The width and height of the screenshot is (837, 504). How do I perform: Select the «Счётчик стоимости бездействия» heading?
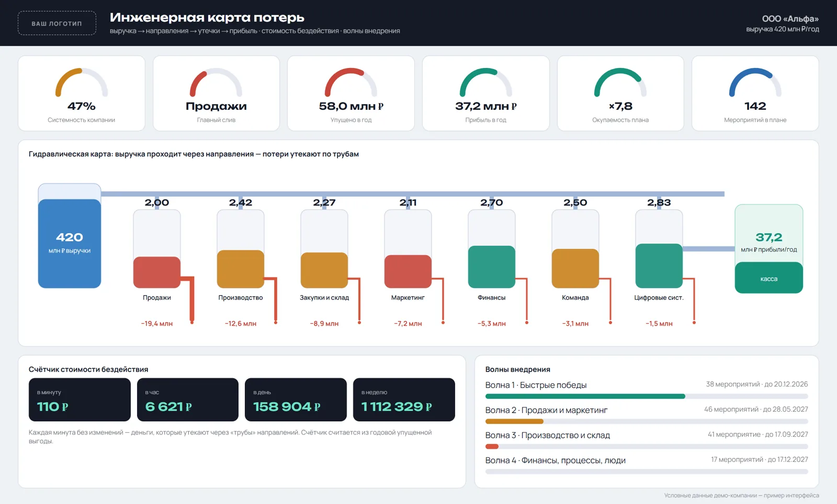pyautogui.click(x=88, y=370)
